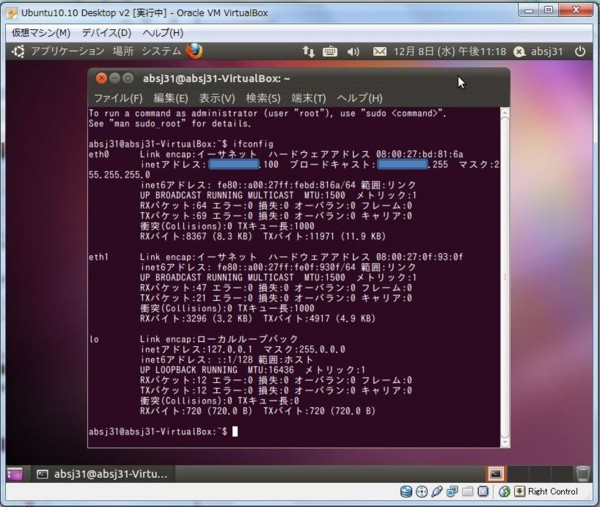Click the ifconfig command text
This screenshot has height=507, width=600.
coord(253,144)
